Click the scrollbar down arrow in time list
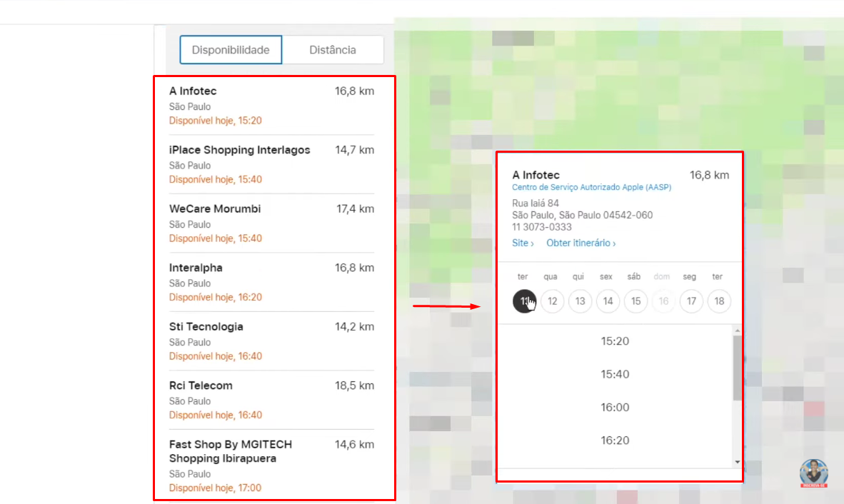This screenshot has width=844, height=504. point(738,462)
